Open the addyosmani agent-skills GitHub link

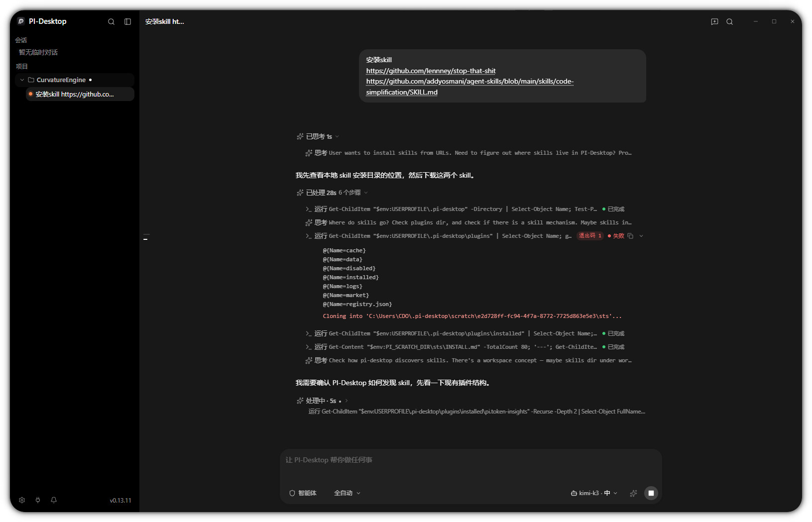click(x=469, y=87)
